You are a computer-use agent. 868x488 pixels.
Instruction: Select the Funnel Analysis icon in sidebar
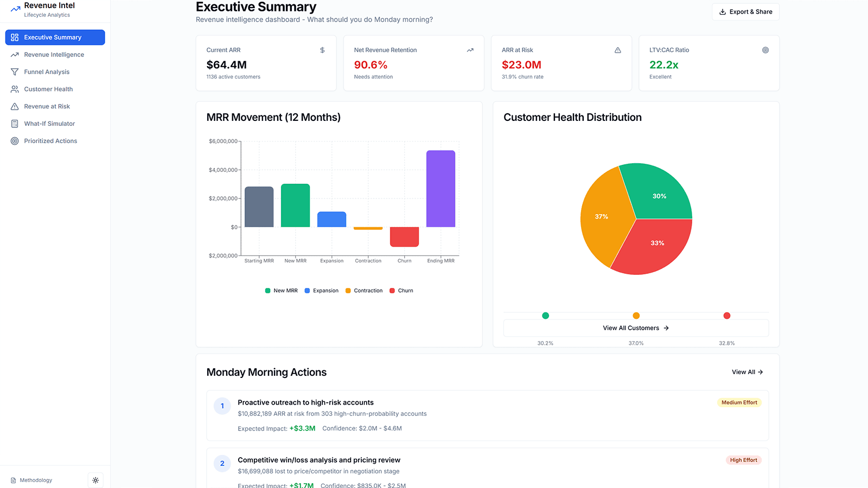coord(15,72)
